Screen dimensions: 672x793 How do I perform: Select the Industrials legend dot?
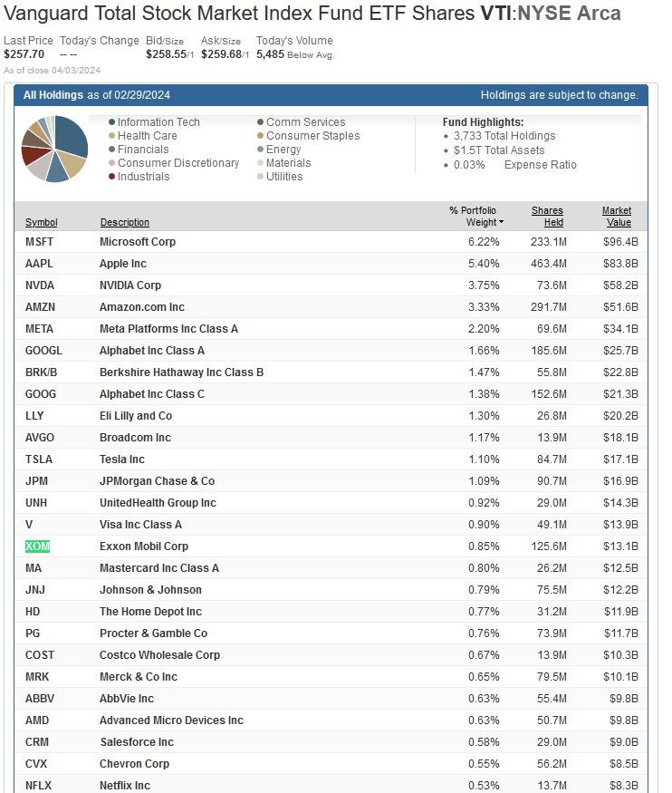click(x=111, y=177)
